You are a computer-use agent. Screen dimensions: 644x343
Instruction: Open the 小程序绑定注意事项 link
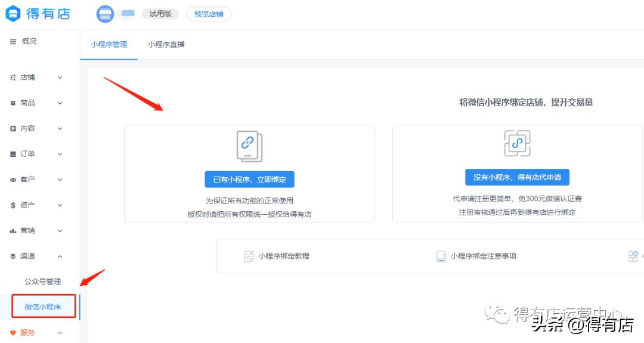click(x=484, y=257)
